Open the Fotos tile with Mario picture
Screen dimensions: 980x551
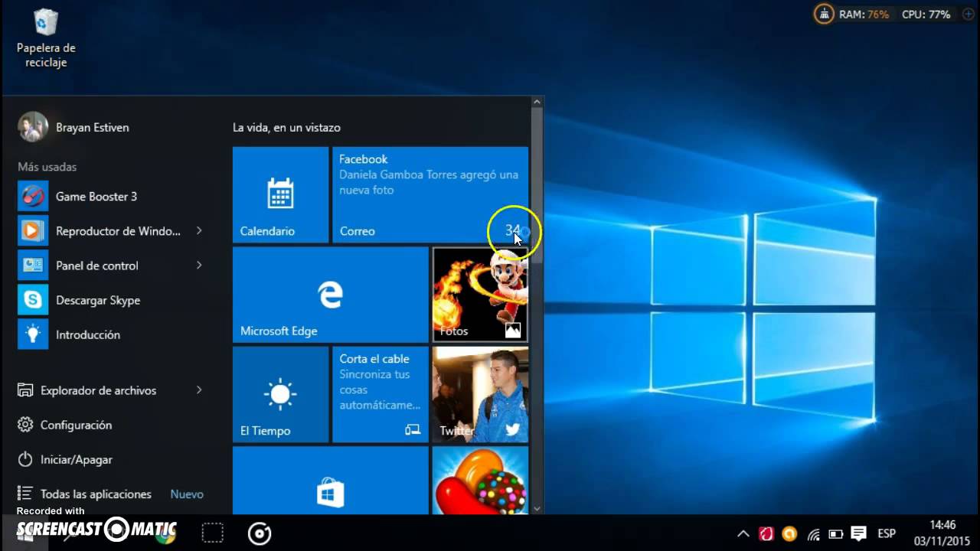(x=480, y=295)
